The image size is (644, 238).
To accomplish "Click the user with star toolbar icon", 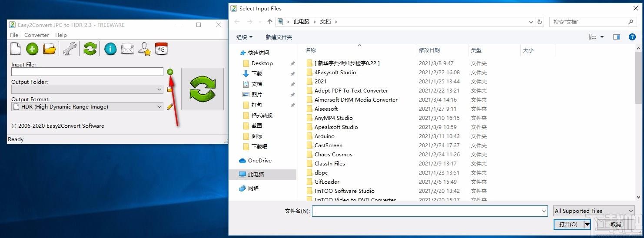I will coord(144,49).
